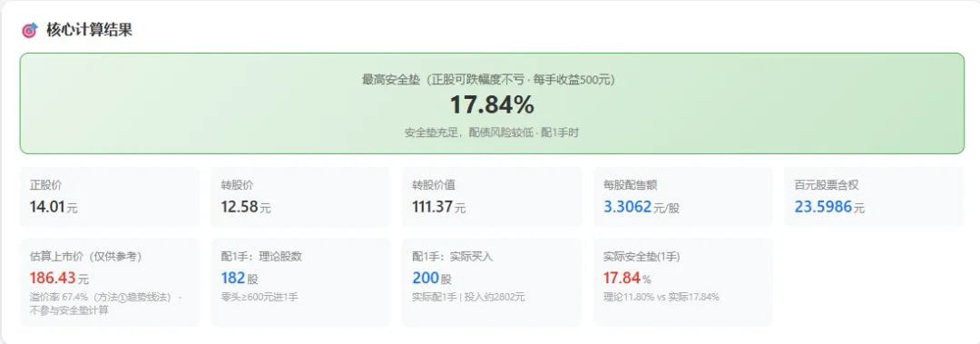Click the 安全垫充足，配债风险较低 note

click(x=491, y=133)
